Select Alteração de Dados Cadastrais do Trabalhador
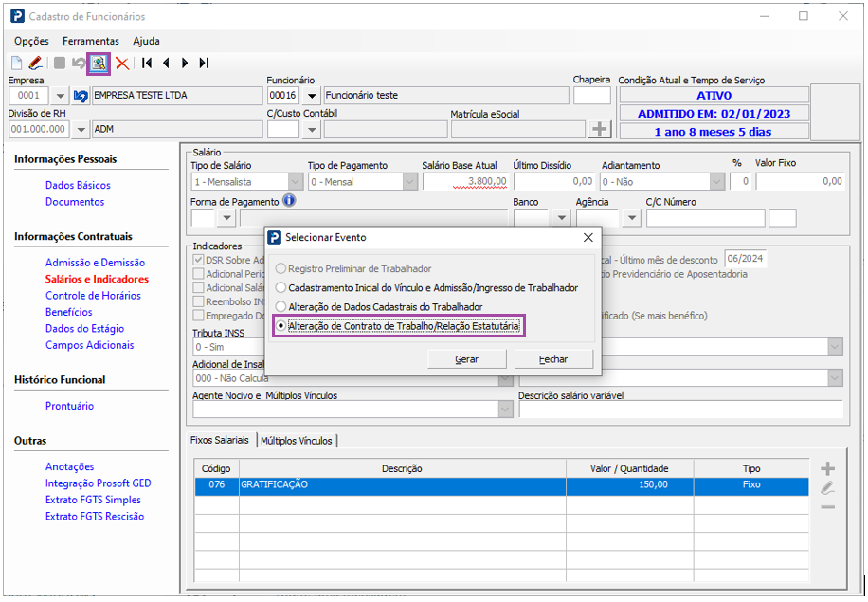This screenshot has height=602, width=868. (280, 307)
